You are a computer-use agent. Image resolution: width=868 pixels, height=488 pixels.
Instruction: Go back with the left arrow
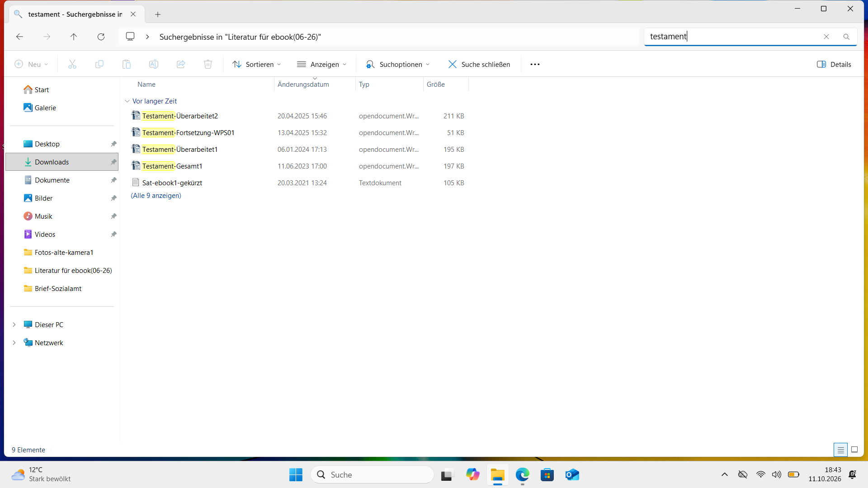pyautogui.click(x=19, y=37)
